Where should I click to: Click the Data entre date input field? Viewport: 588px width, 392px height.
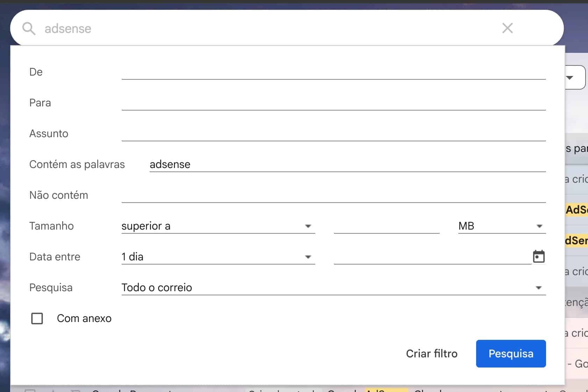coord(432,257)
